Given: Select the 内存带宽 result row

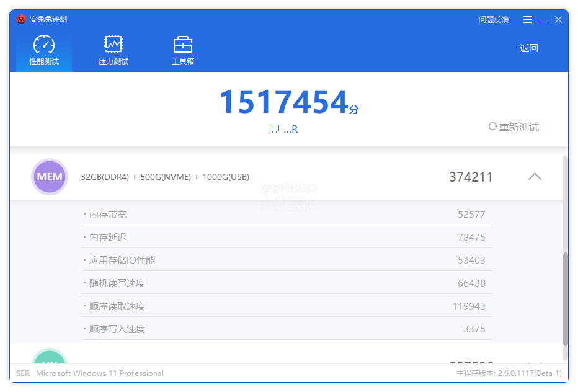Looking at the screenshot, I should tap(287, 215).
